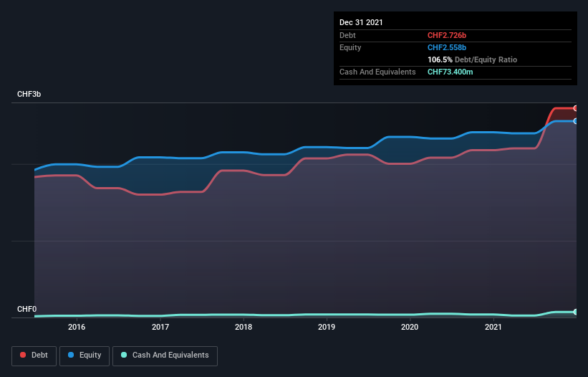Click the 2021 x-axis label

coord(493,327)
